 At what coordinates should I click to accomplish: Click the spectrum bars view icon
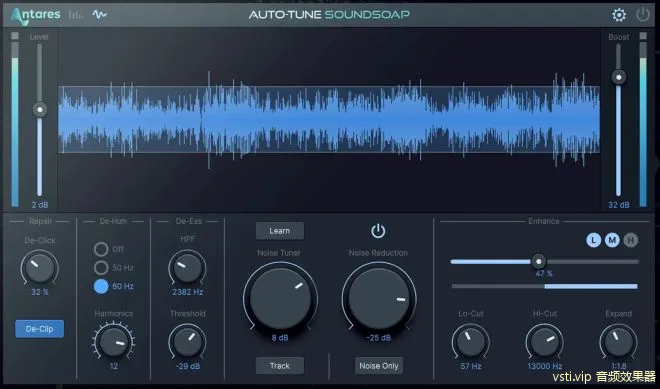point(76,15)
